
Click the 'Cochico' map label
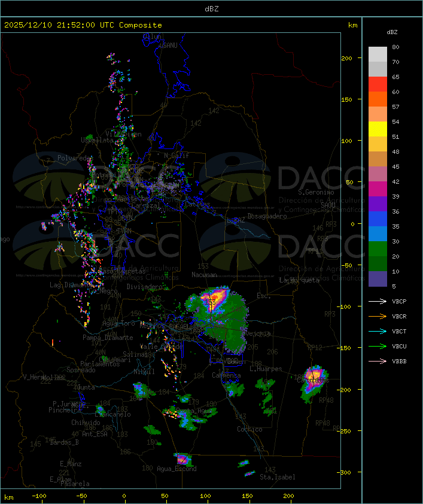tap(249, 429)
